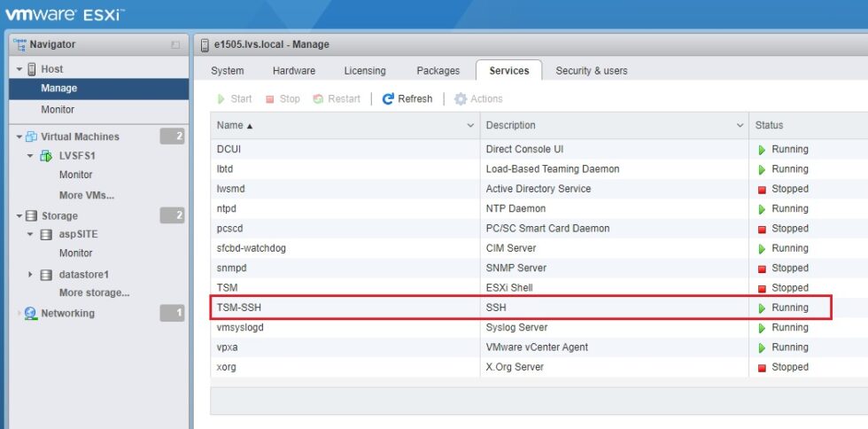Select Monitor under Host in Navigator
The image size is (868, 429).
pos(58,110)
